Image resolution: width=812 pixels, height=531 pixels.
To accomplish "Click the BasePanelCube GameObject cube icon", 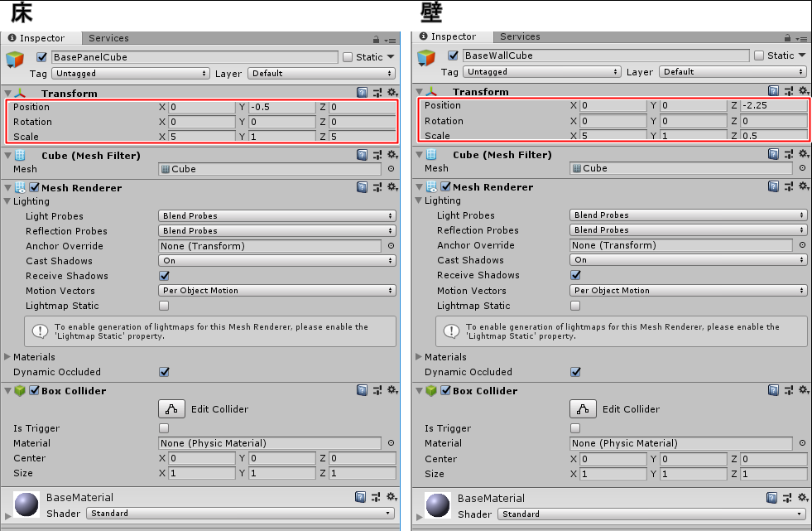I will pos(15,59).
